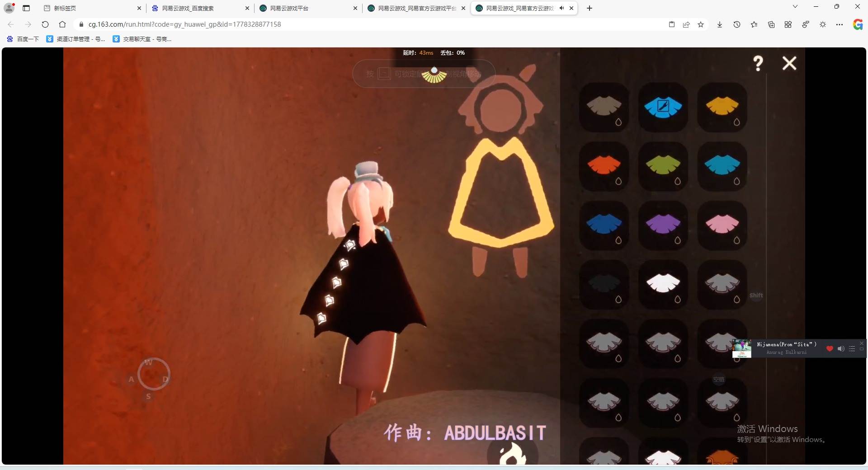Go forward to next page
Viewport: 868px width, 470px height.
28,24
